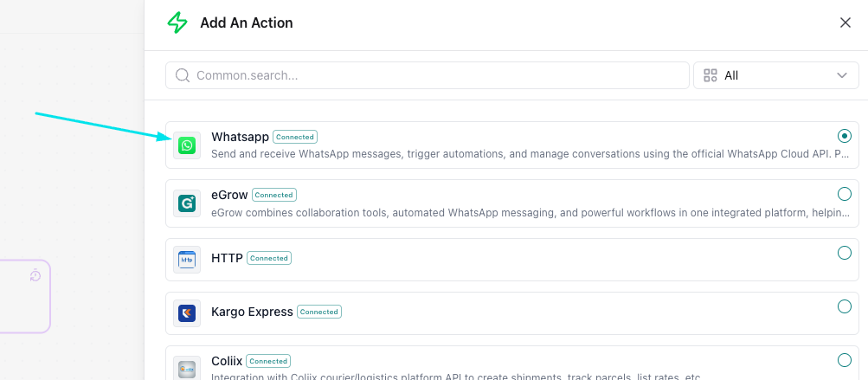Click the eGrow app icon
The image size is (868, 380).
click(x=187, y=203)
